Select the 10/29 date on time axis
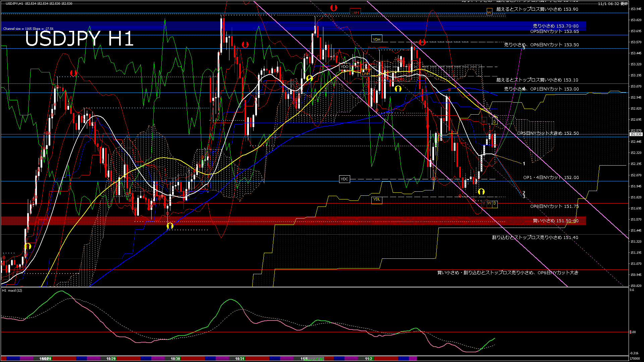 point(111,359)
